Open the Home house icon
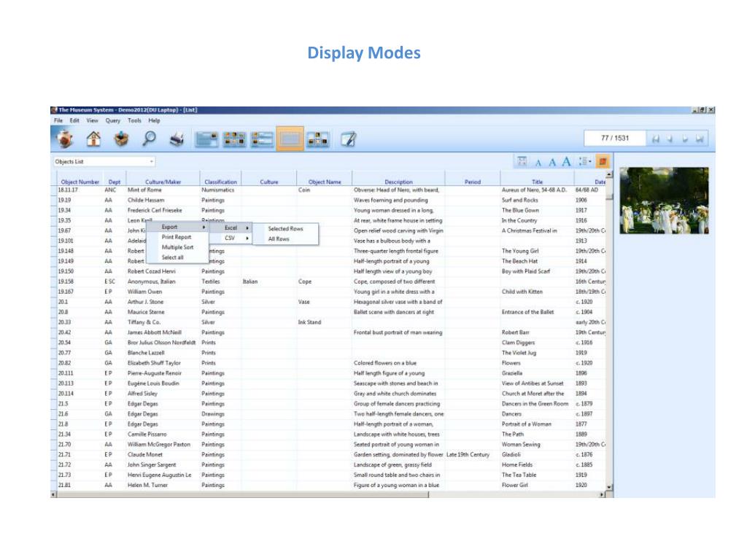 [x=93, y=139]
